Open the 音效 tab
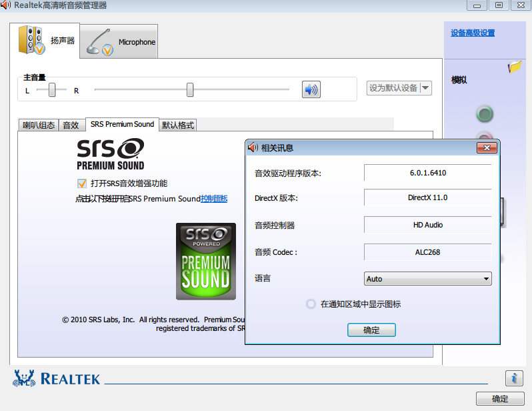 pos(71,125)
